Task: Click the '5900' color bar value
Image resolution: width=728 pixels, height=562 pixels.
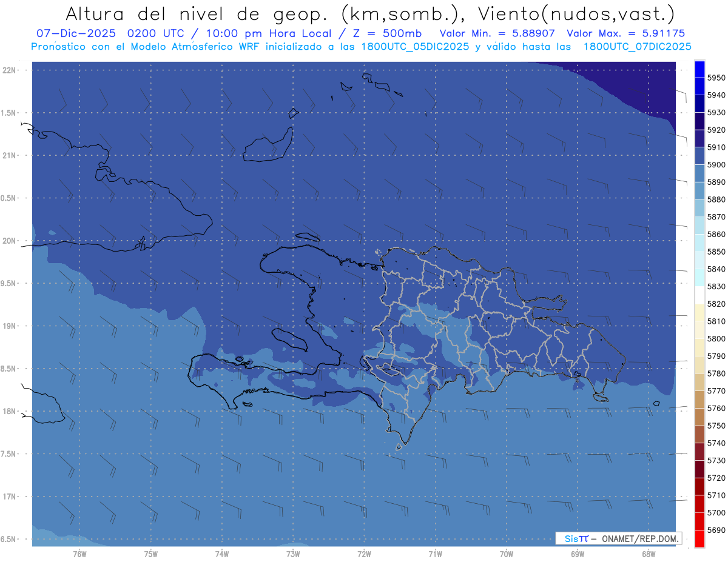Action: tap(716, 165)
